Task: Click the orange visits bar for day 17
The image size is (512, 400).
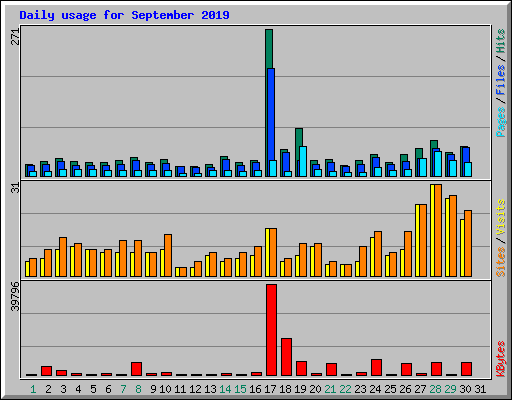Action: click(x=273, y=252)
